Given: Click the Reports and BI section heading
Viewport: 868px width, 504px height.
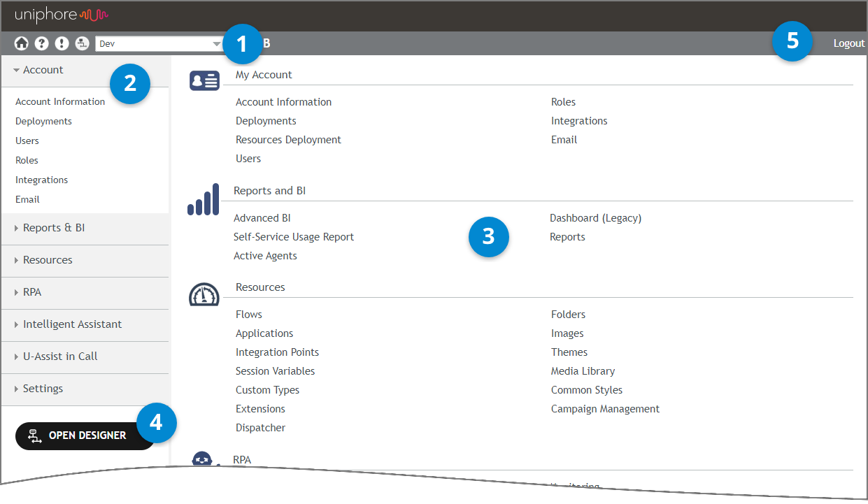Looking at the screenshot, I should tap(269, 191).
